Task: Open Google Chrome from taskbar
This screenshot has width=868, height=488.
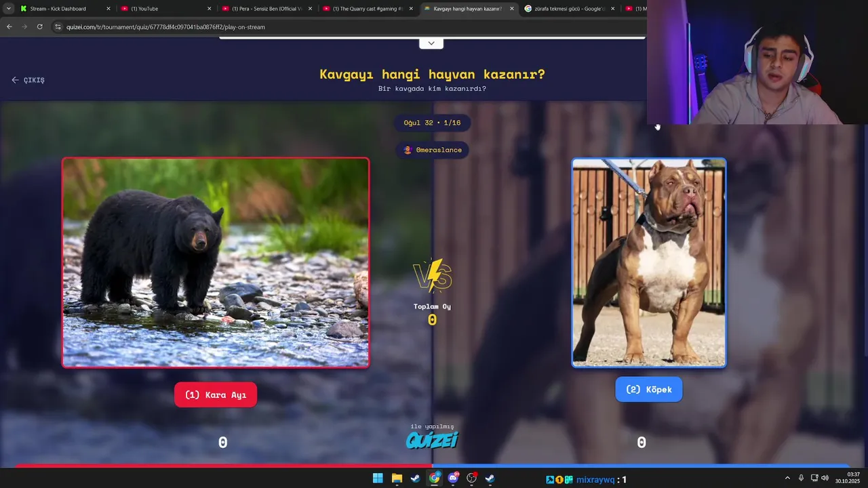Action: (x=434, y=479)
